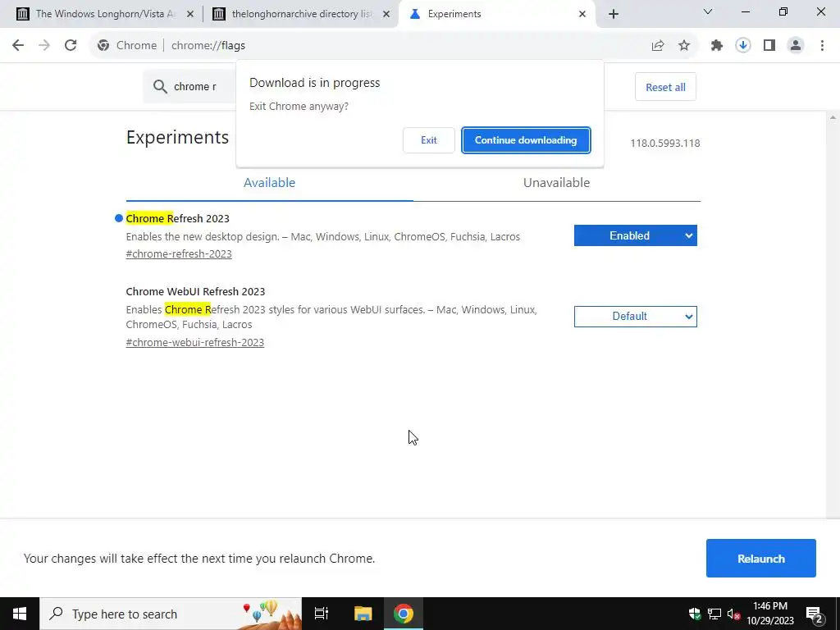This screenshot has height=630, width=840.
Task: Select the Unavailable experiments tab
Action: coord(557,183)
